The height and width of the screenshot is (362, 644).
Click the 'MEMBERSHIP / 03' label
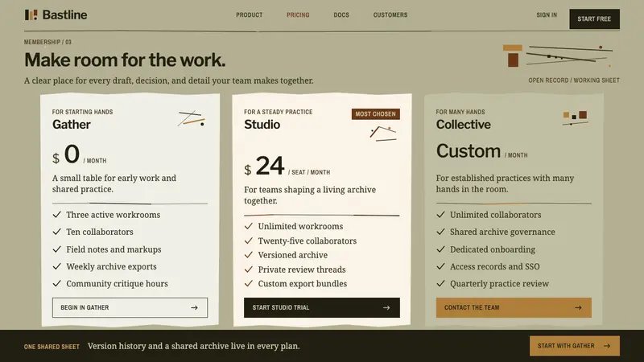(47, 42)
